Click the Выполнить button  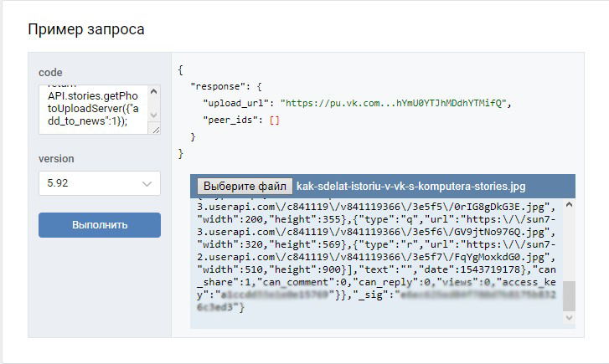click(x=99, y=225)
